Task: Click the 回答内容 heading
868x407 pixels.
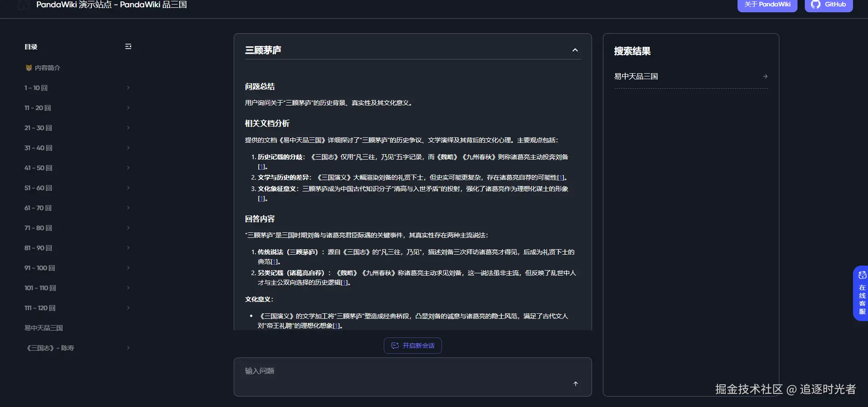Action: 260,219
